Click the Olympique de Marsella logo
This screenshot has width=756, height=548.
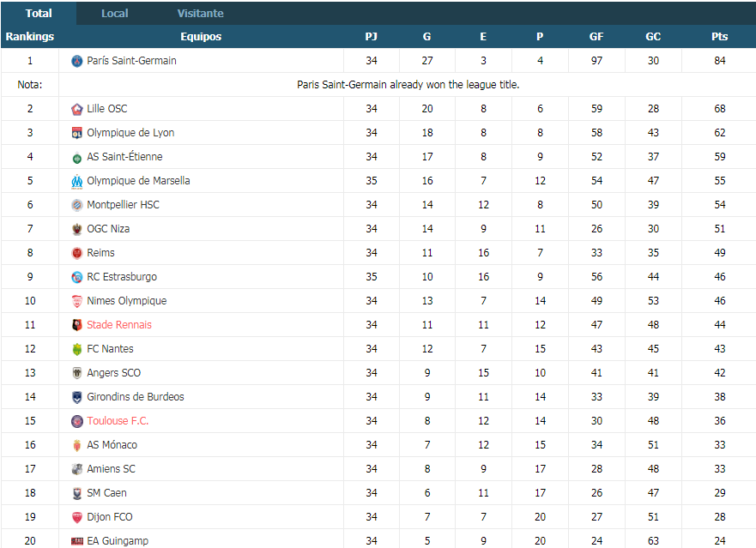pyautogui.click(x=76, y=181)
